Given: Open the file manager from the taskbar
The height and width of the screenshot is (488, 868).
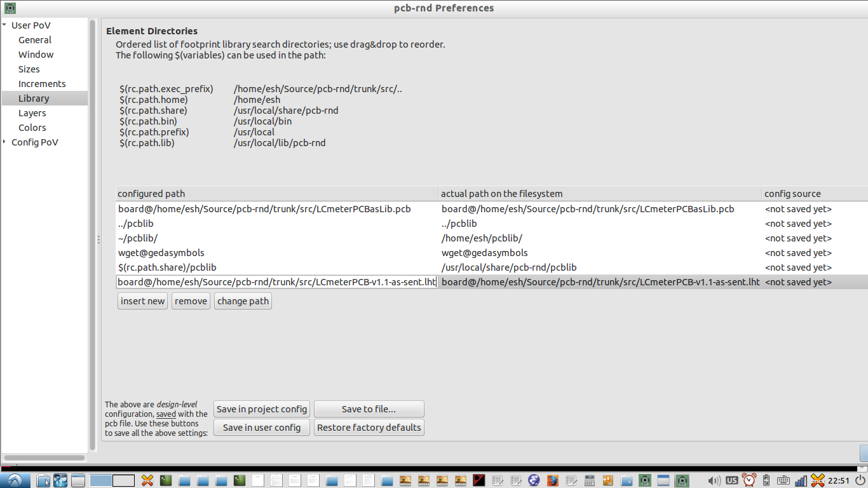Looking at the screenshot, I should pyautogui.click(x=43, y=481).
